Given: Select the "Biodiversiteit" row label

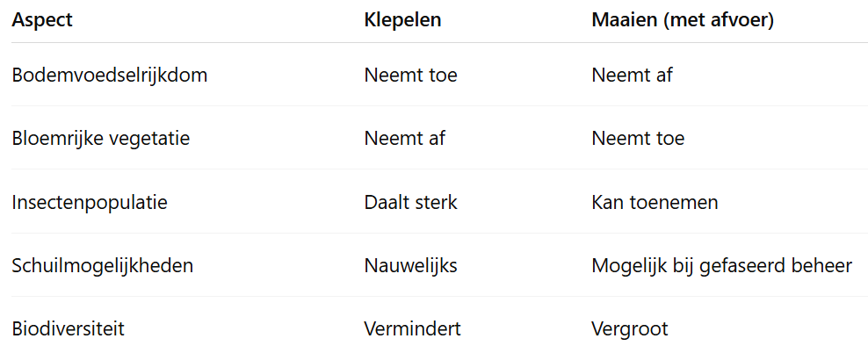Looking at the screenshot, I should (x=68, y=328).
